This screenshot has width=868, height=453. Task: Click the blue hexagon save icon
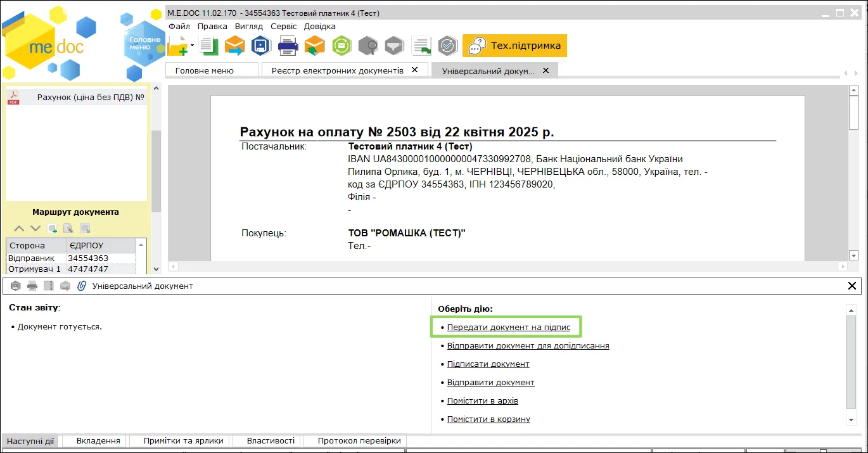click(x=261, y=46)
